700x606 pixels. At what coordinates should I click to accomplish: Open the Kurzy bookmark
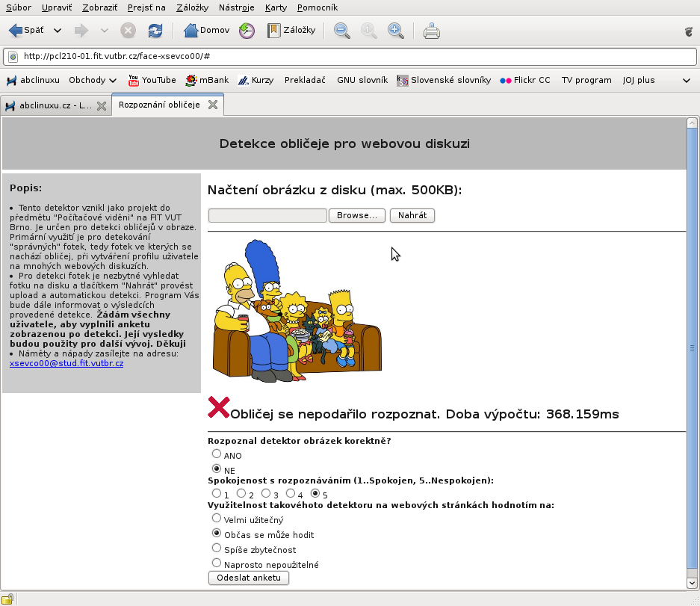click(x=255, y=81)
